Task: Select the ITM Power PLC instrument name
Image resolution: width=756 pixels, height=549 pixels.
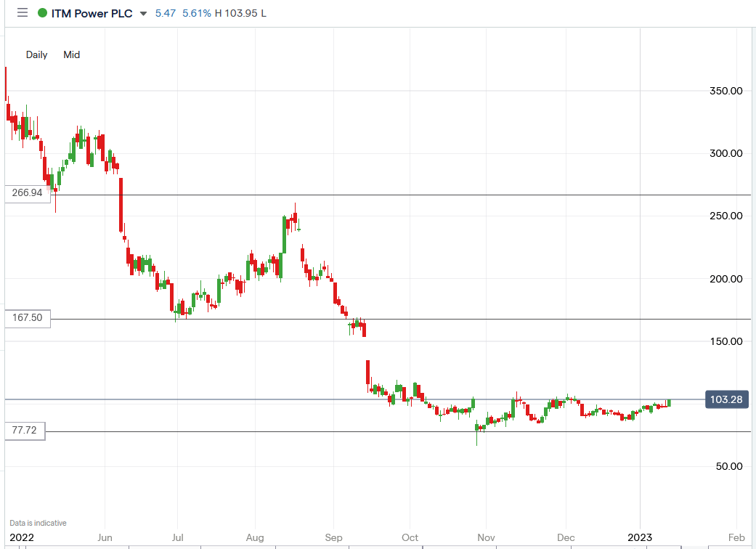Action: coord(92,14)
